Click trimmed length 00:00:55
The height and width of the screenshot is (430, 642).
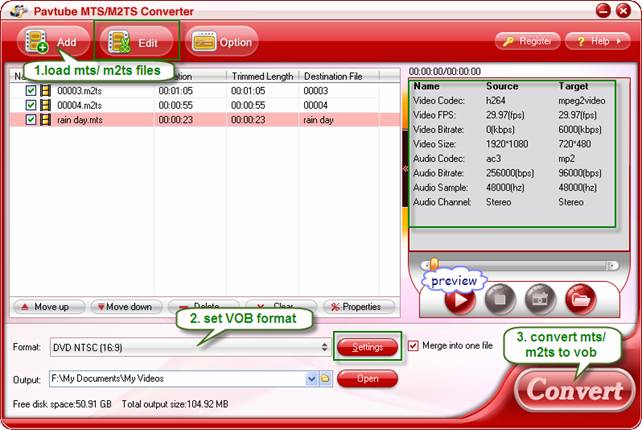coord(248,106)
